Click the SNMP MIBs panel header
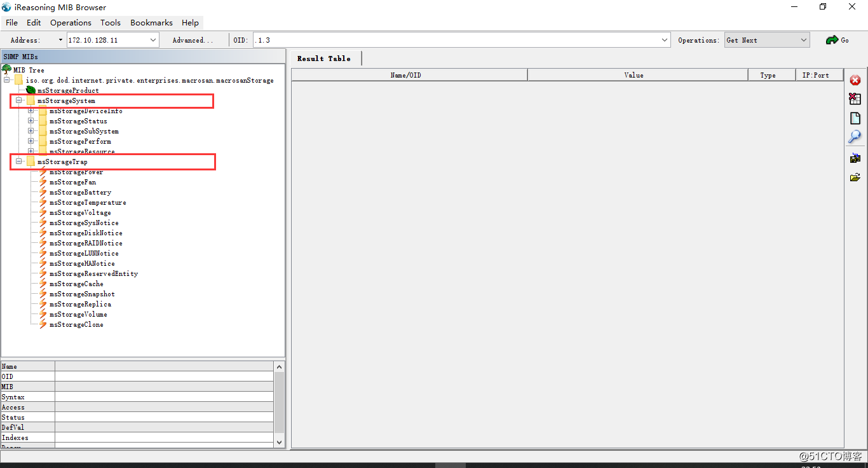The height and width of the screenshot is (468, 868). click(144, 57)
